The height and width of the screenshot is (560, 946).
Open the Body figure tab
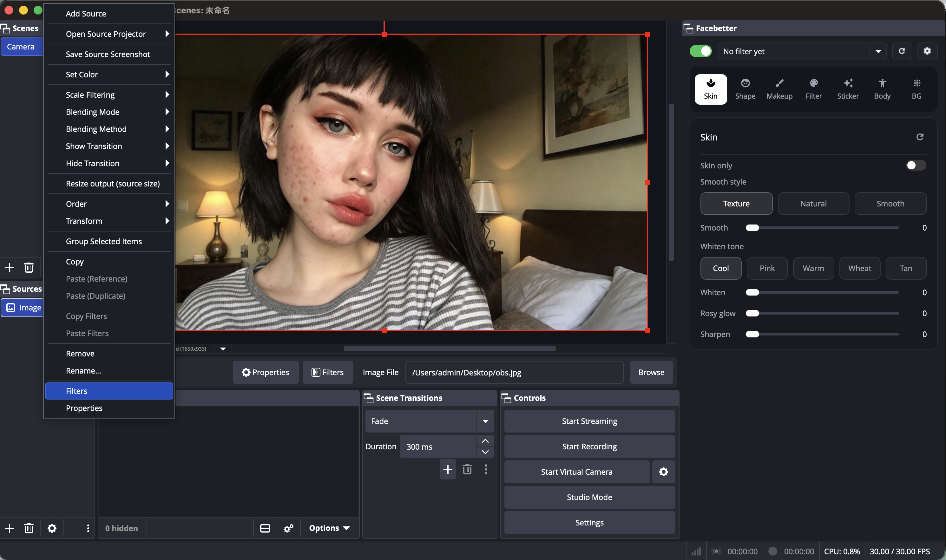[882, 89]
